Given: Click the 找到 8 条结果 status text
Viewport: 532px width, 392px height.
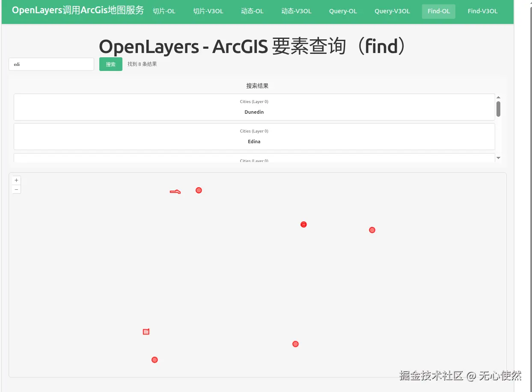Looking at the screenshot, I should tap(142, 64).
